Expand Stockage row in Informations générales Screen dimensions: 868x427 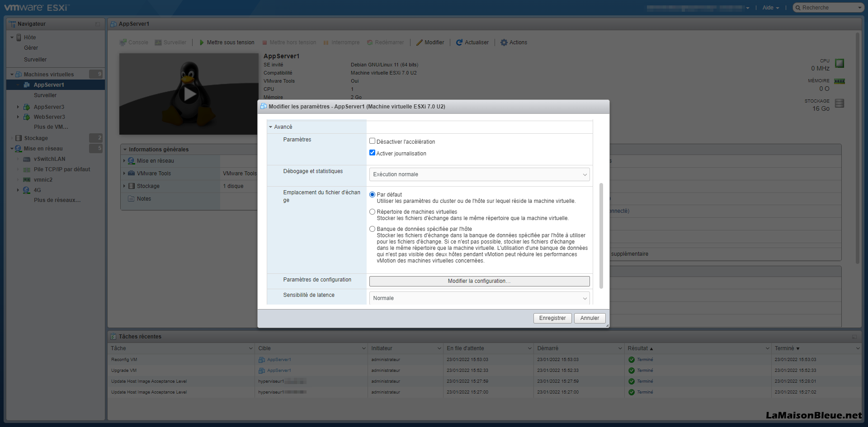point(125,186)
